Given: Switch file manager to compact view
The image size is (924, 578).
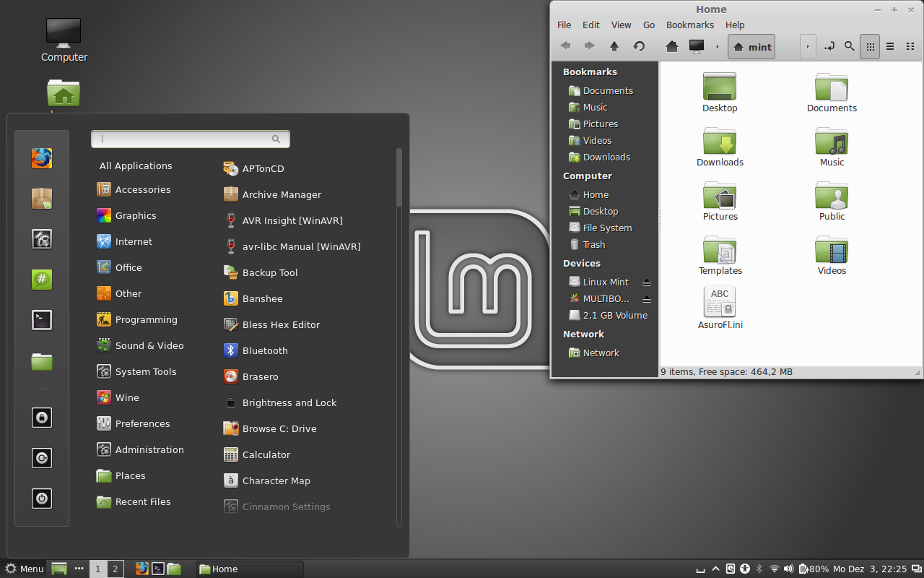Looking at the screenshot, I should click(910, 46).
